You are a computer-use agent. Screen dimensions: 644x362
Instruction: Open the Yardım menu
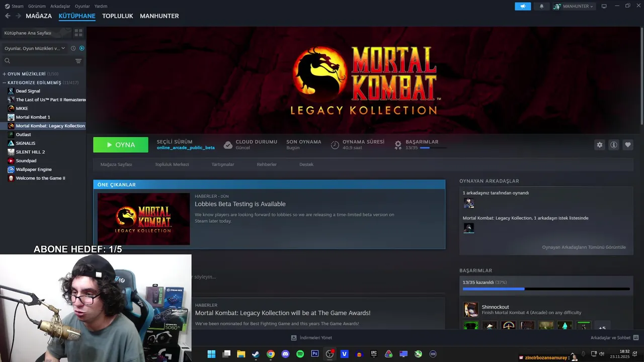(101, 6)
